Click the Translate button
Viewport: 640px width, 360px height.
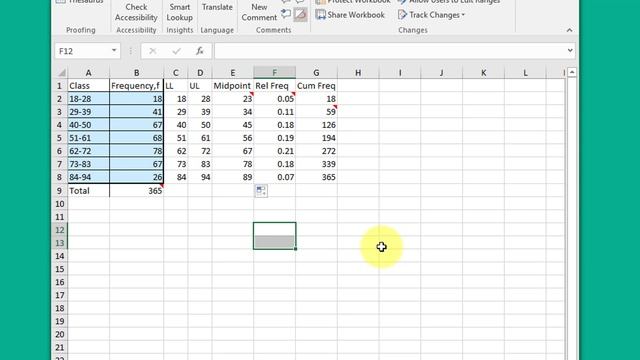217,7
